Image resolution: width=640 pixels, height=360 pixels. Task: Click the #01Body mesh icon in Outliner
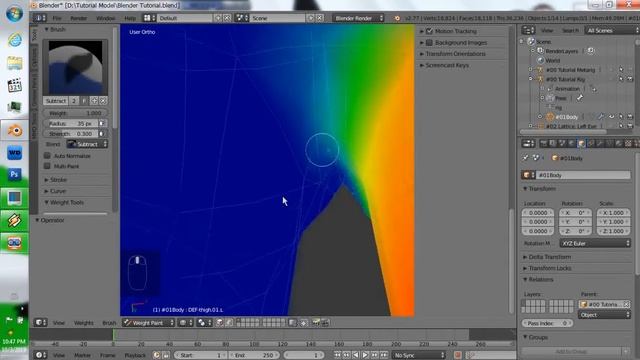pyautogui.click(x=550, y=117)
